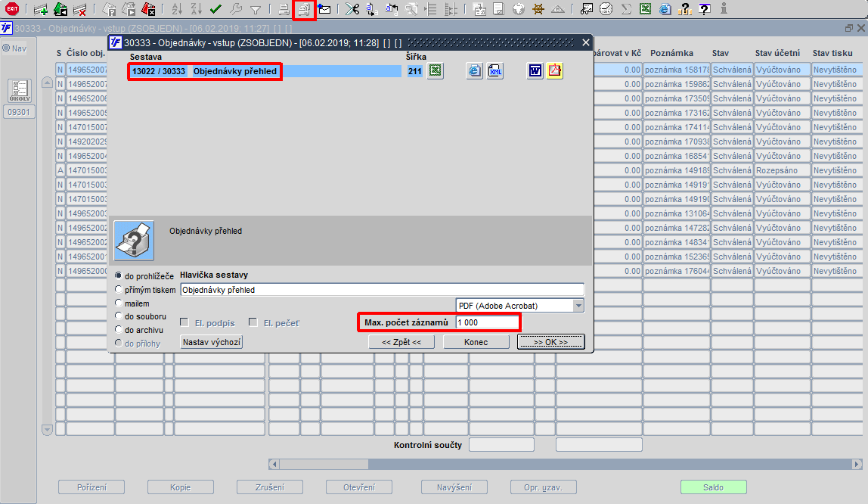Click the Opr. uzav. button
This screenshot has width=868, height=504.
543,487
